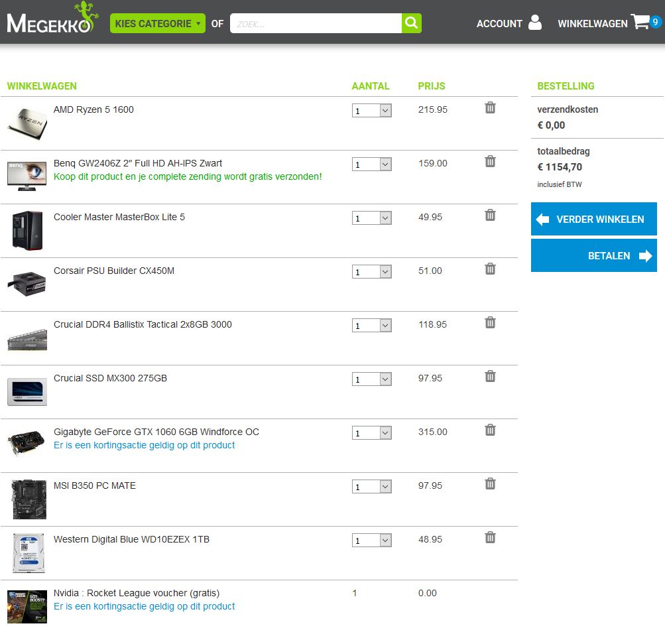Click the total amount € 1154,70

pos(560,167)
